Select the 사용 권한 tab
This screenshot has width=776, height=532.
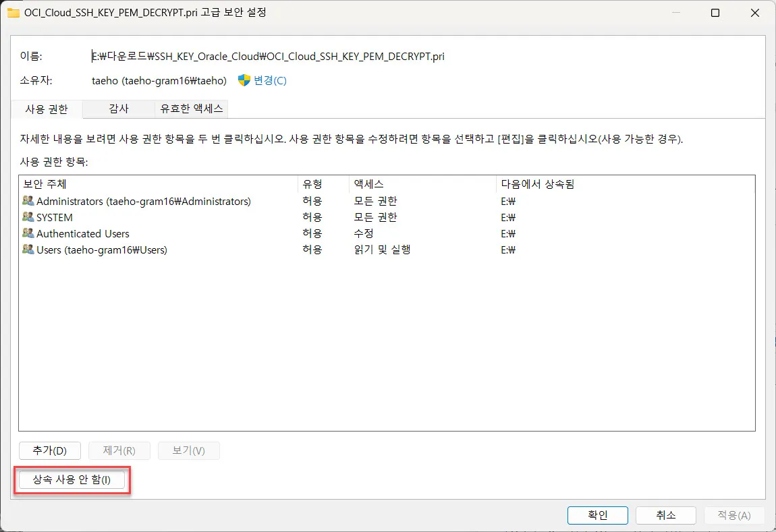point(47,109)
